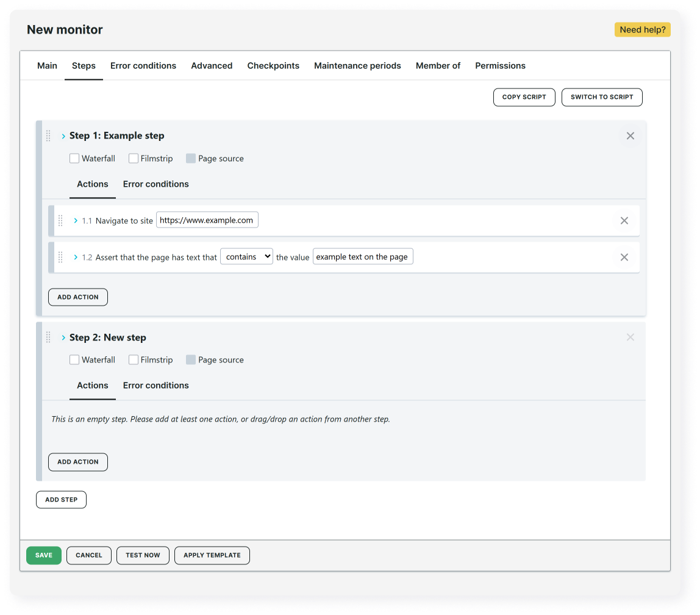This screenshot has height=615, width=700.
Task: Click the Need help? badge
Action: coord(642,30)
